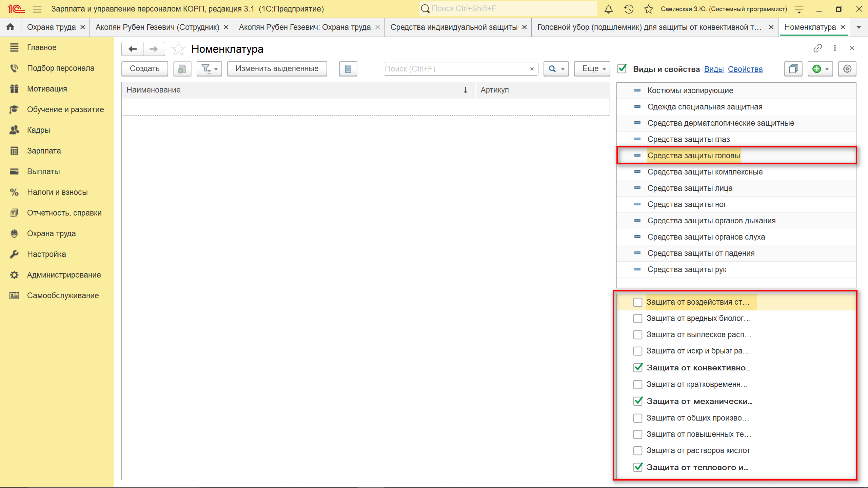
Task: Open the Еще dropdown menu
Action: click(593, 69)
